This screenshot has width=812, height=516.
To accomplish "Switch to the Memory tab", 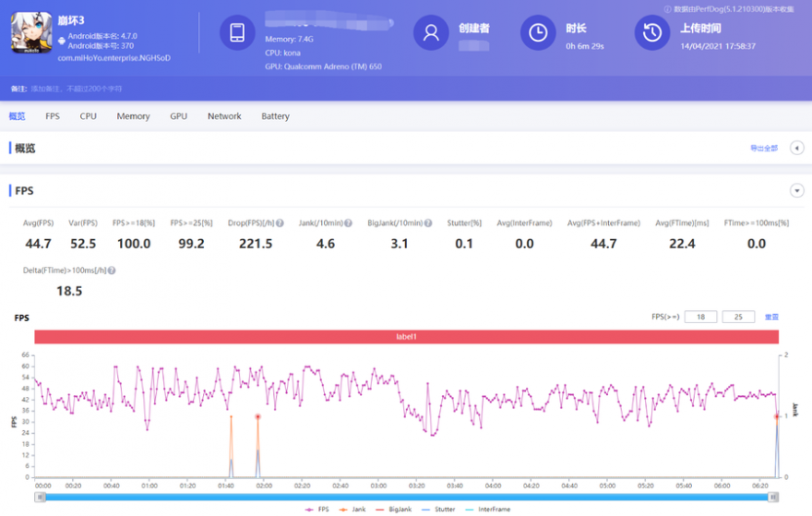I will (x=133, y=116).
